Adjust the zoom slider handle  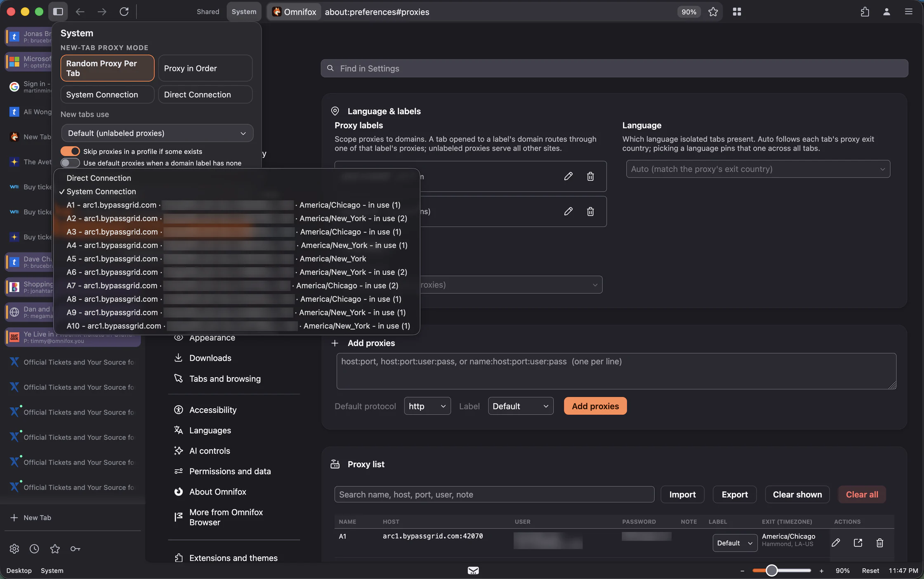[x=771, y=570]
